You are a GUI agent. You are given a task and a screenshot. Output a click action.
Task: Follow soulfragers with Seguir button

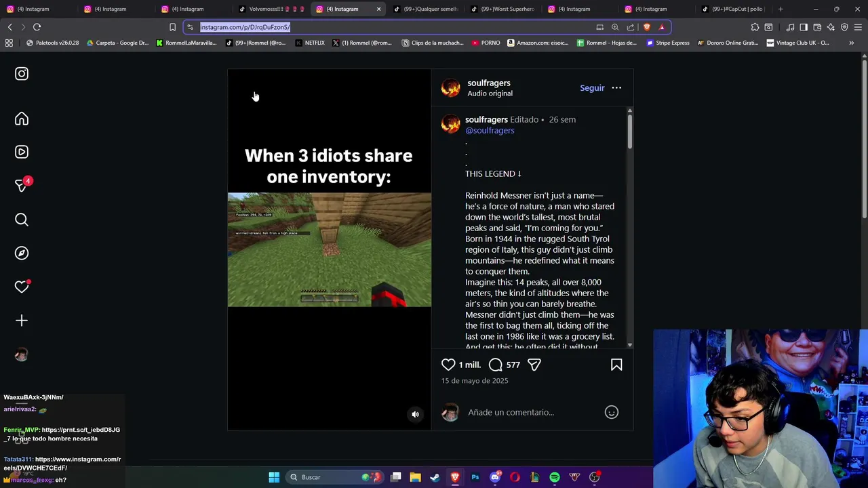click(x=592, y=88)
